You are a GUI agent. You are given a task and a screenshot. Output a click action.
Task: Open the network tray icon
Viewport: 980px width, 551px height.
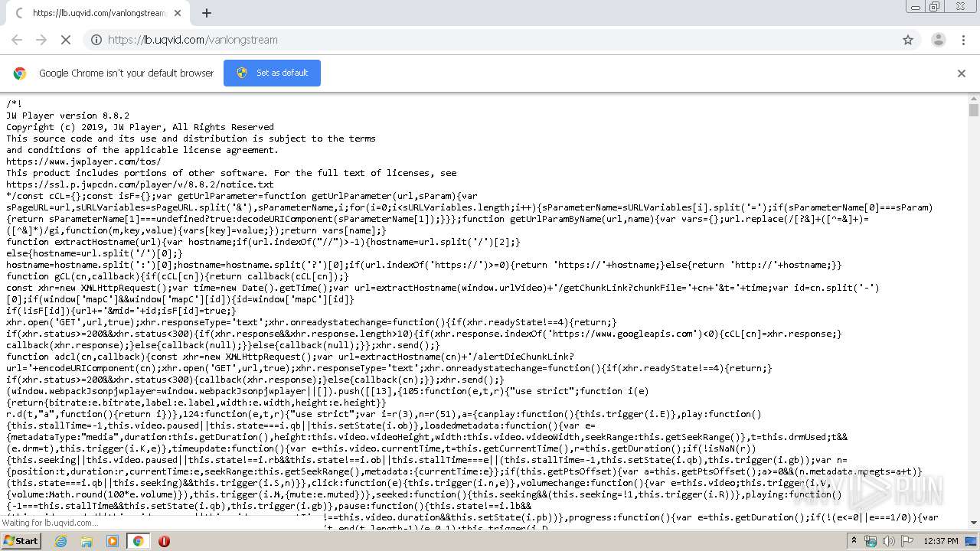871,541
